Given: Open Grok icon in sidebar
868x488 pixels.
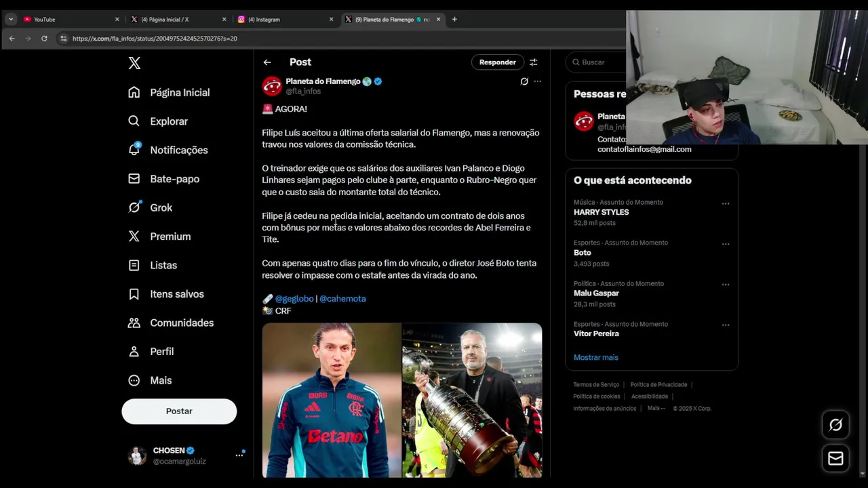Looking at the screenshot, I should tap(134, 207).
